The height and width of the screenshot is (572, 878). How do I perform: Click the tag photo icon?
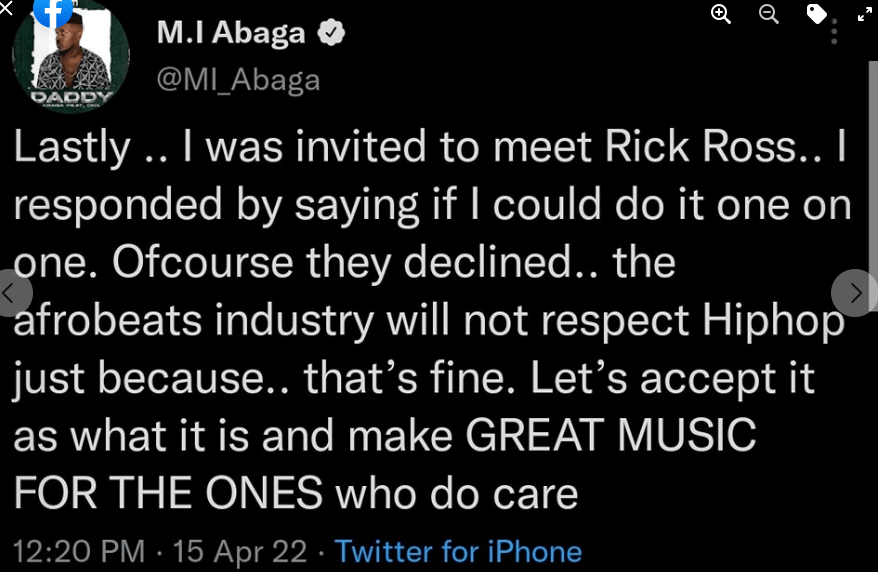(817, 13)
